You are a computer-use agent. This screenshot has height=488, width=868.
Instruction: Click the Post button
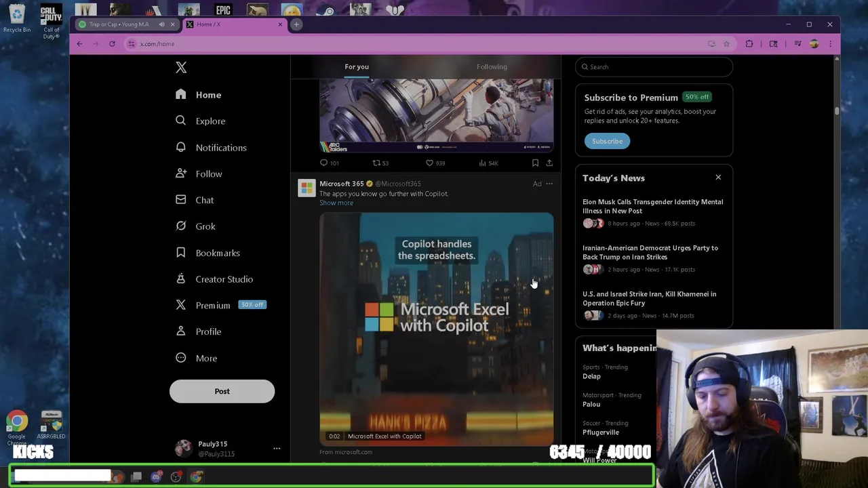[x=222, y=391]
